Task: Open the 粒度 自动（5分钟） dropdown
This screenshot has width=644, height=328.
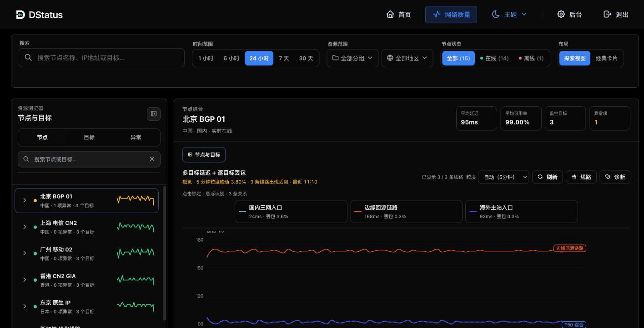Action: pyautogui.click(x=503, y=177)
